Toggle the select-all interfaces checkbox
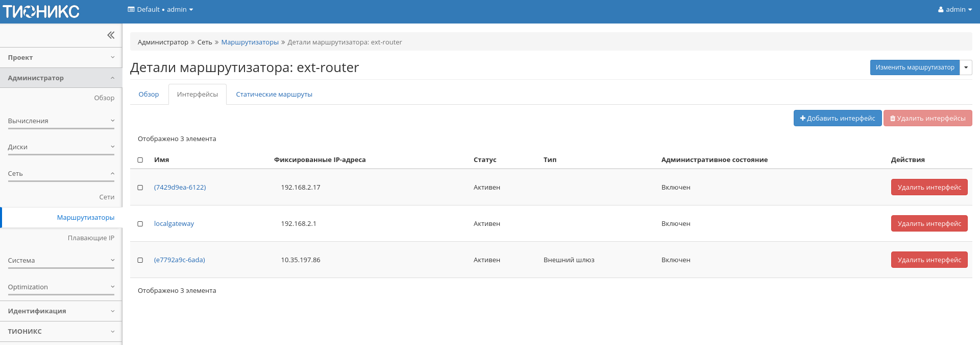The width and height of the screenshot is (980, 345). (x=140, y=160)
